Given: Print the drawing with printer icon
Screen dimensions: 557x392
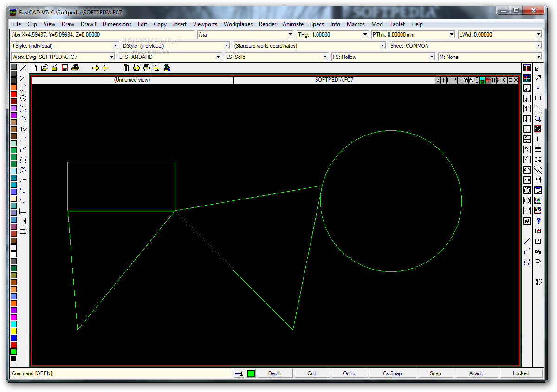Looking at the screenshot, I should [75, 68].
